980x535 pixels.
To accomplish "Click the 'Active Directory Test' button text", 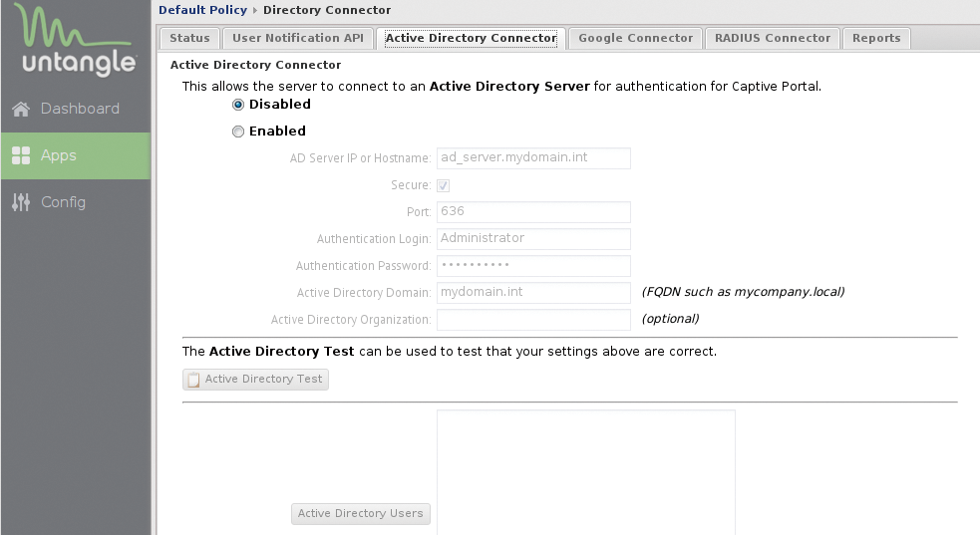I will (x=264, y=379).
